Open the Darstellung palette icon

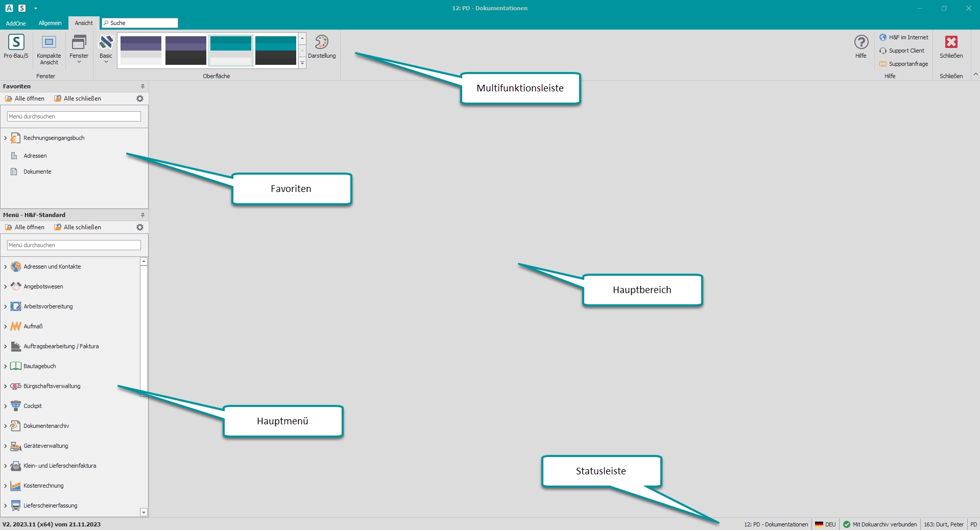322,43
